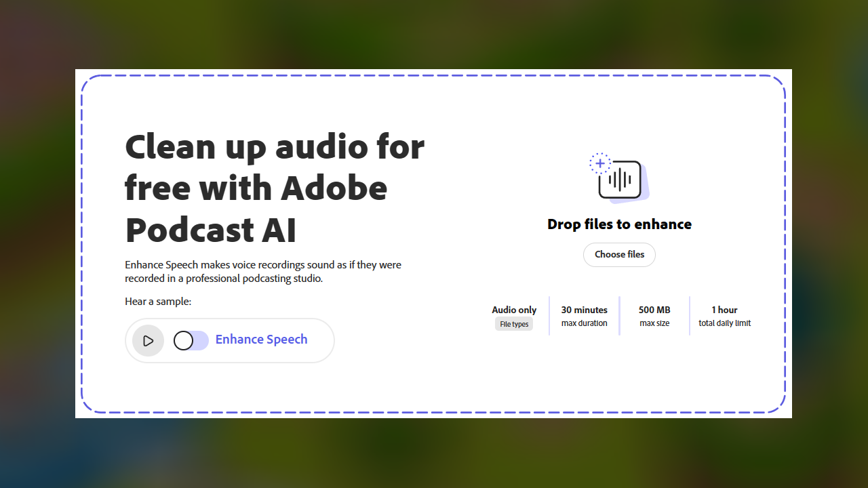Image resolution: width=868 pixels, height=488 pixels.
Task: Click the Enhance Speech description paragraph
Action: (x=263, y=272)
